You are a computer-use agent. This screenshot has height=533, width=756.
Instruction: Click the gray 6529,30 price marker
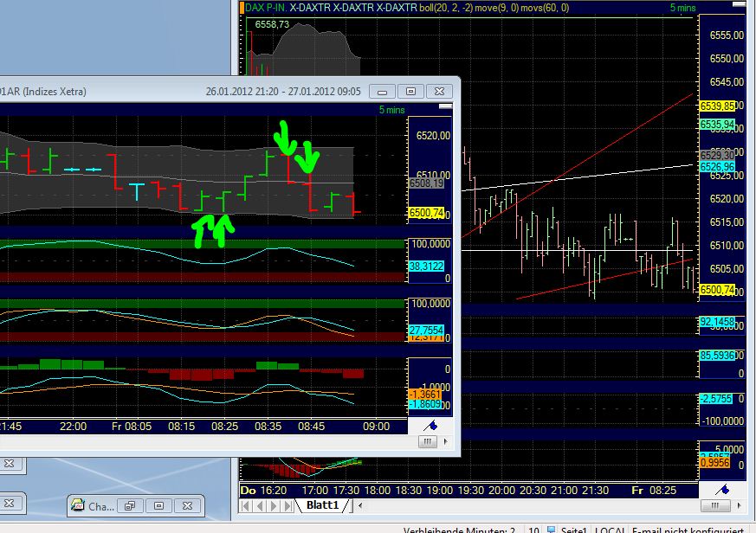[x=718, y=155]
